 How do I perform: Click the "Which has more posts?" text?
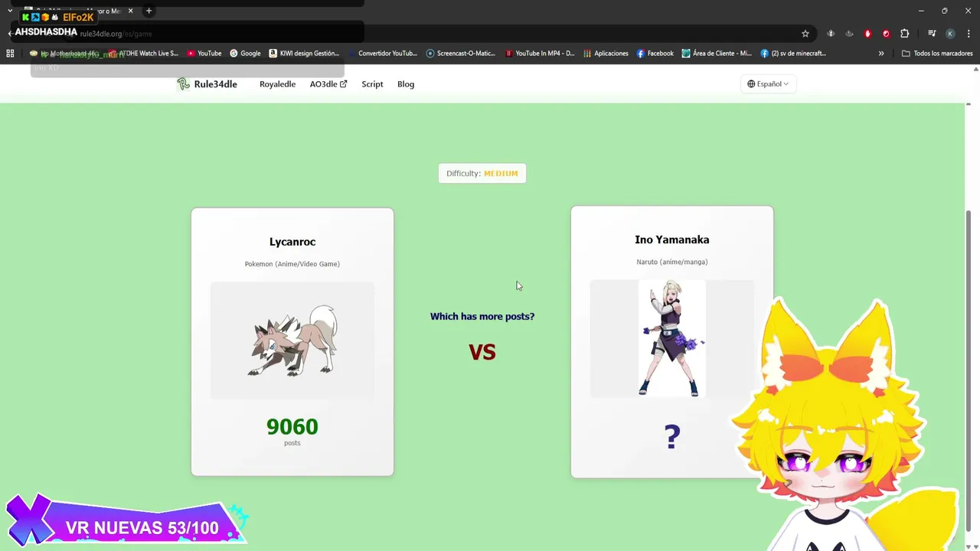pyautogui.click(x=482, y=316)
